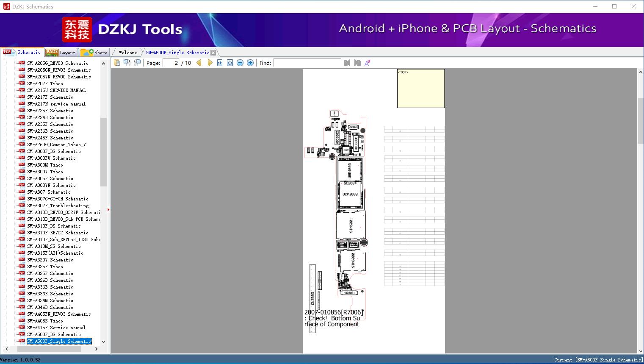Click the file list scroll up arrow
The height and width of the screenshot is (364, 644).
[x=103, y=64]
